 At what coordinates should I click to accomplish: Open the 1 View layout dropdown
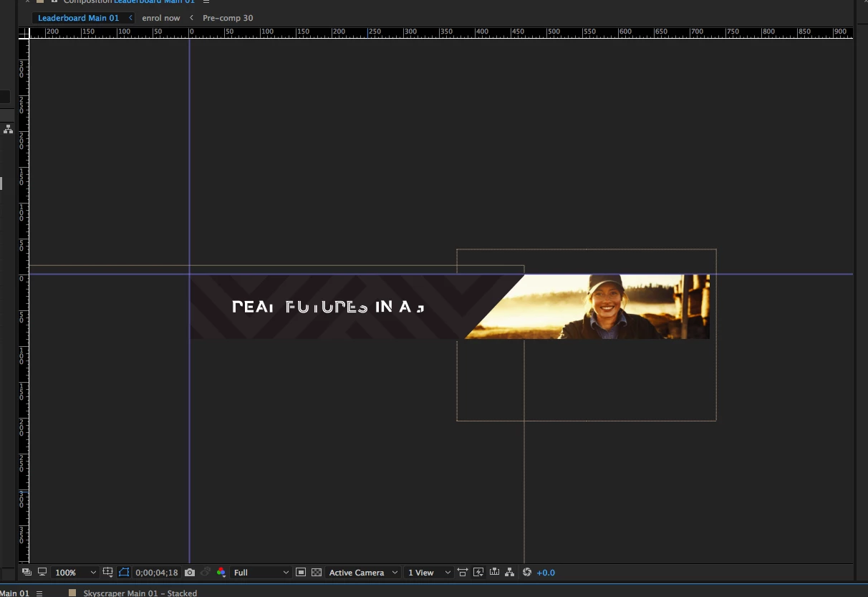point(428,573)
